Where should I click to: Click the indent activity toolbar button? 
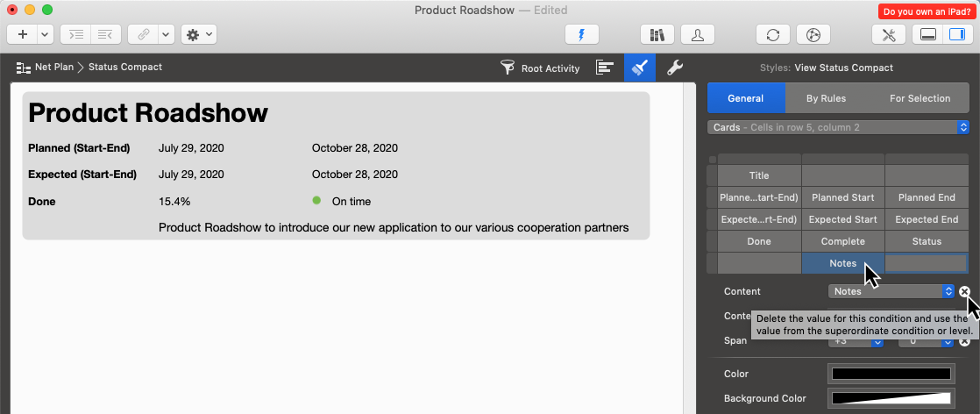pyautogui.click(x=77, y=34)
